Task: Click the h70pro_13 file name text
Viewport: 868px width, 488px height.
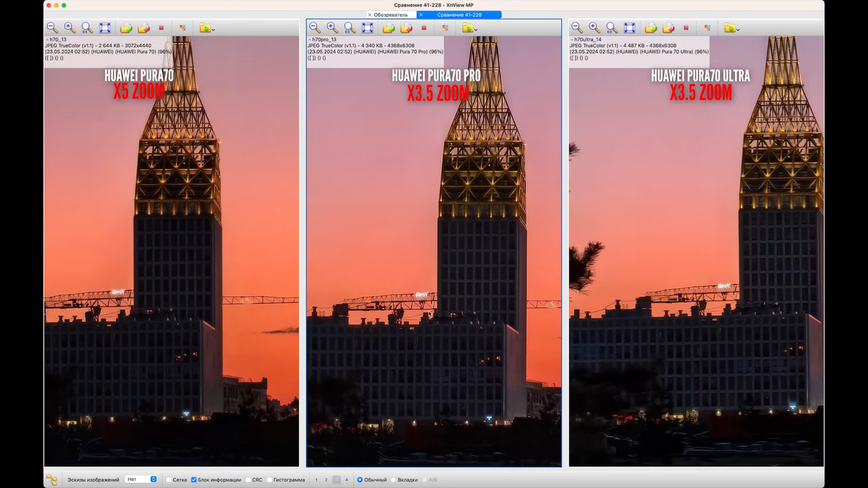Action: [324, 40]
